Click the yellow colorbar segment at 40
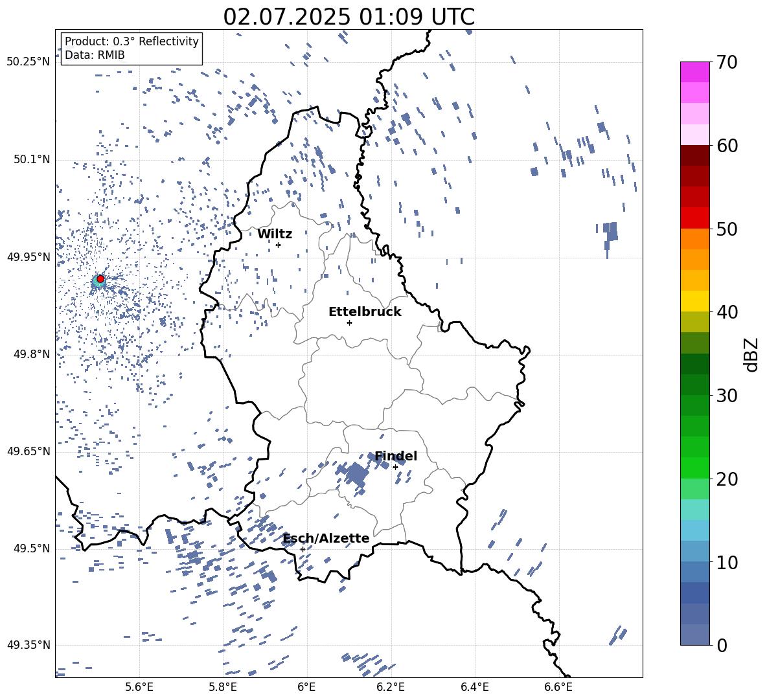This screenshot has width=767, height=700. (x=694, y=301)
